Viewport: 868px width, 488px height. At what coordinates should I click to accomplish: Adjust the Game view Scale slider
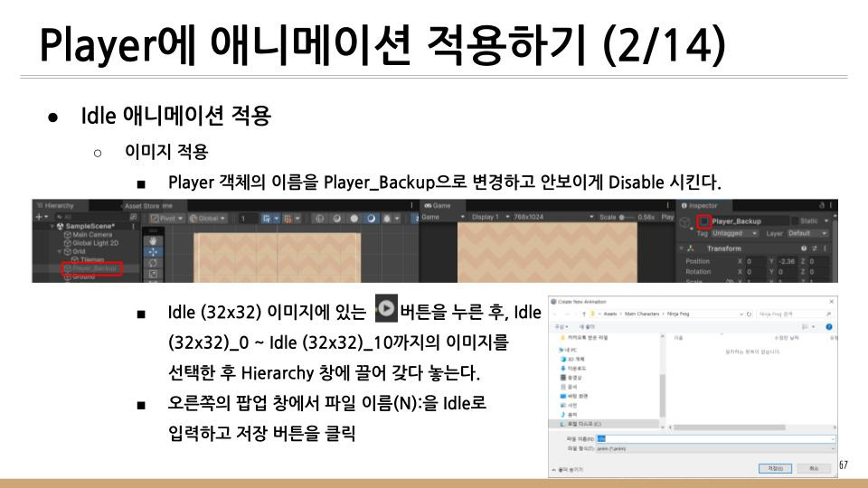pos(628,217)
